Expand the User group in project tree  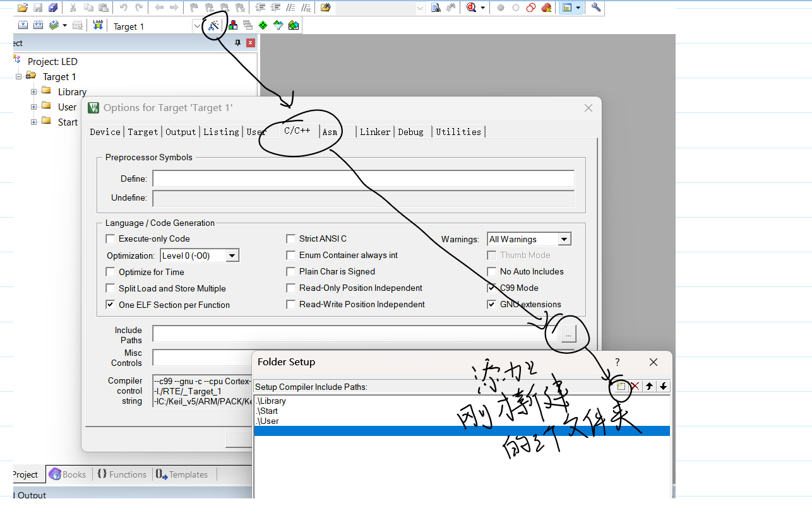tap(34, 107)
